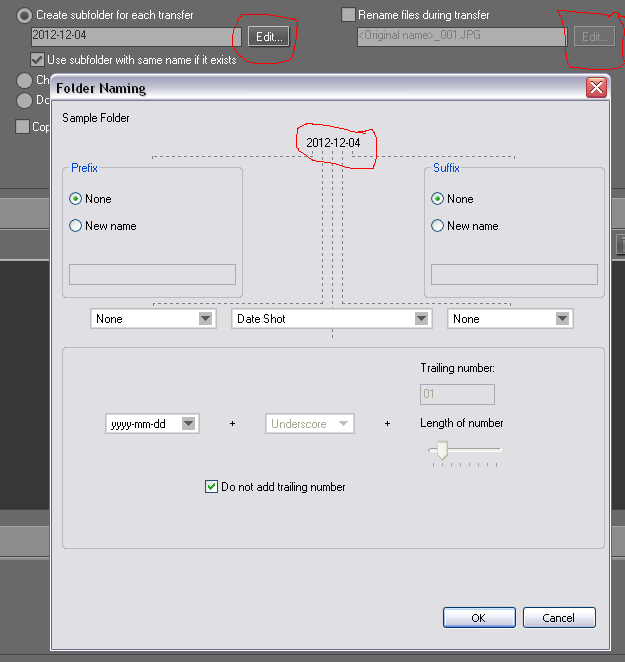Select Prefix New name radio button
The image size is (625, 662).
pos(76,226)
